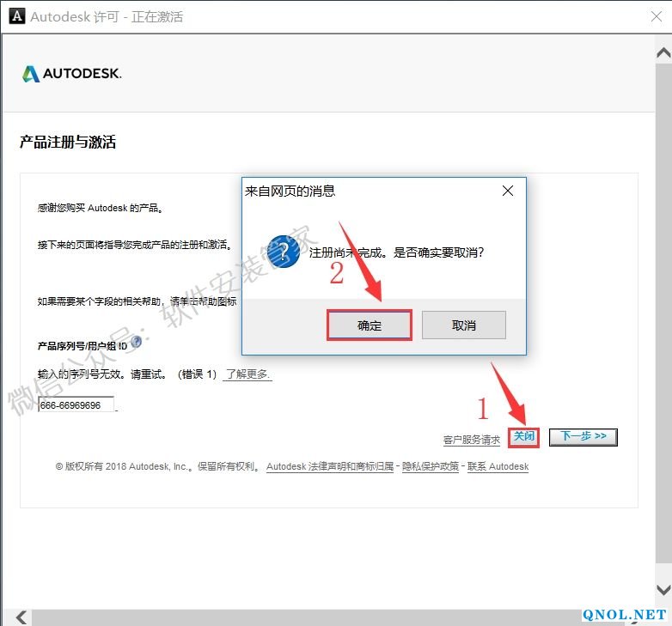Image resolution: width=672 pixels, height=626 pixels.
Task: Click the blue question mark dialog icon
Action: pos(284,251)
